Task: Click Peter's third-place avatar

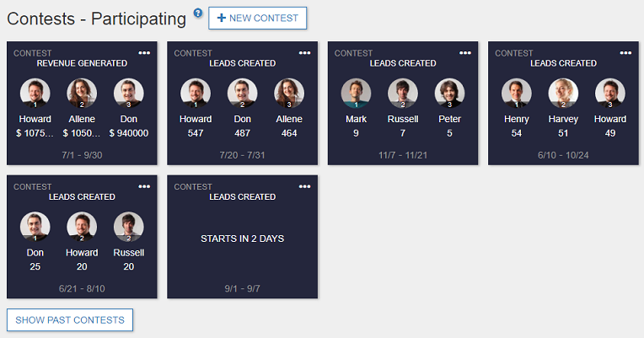Action: [x=449, y=93]
